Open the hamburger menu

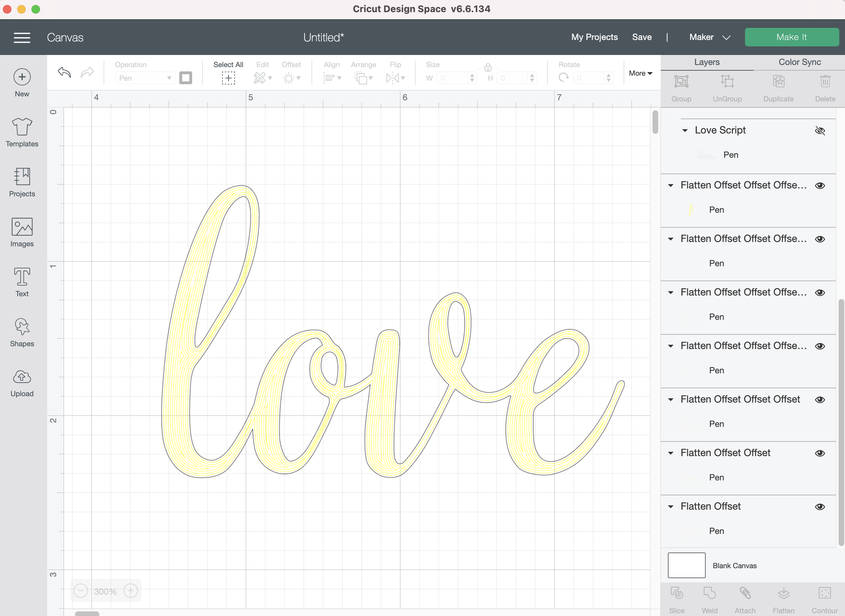coord(22,37)
